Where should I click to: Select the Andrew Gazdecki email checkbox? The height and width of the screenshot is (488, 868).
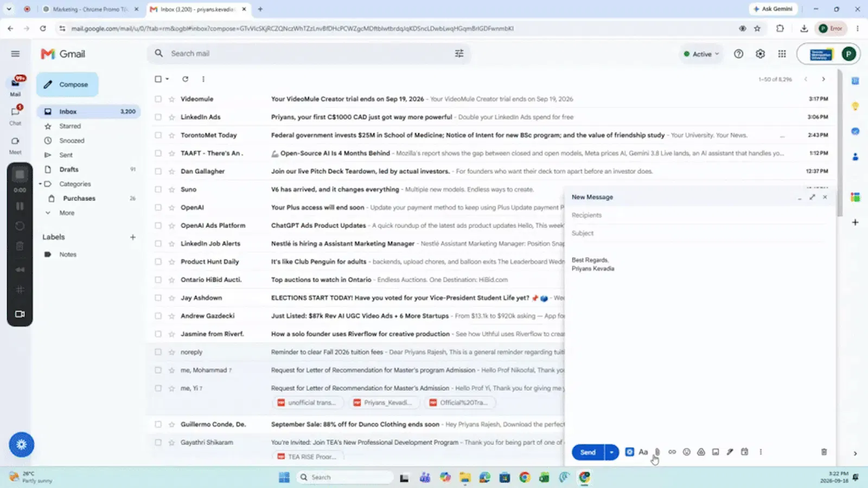coord(158,316)
